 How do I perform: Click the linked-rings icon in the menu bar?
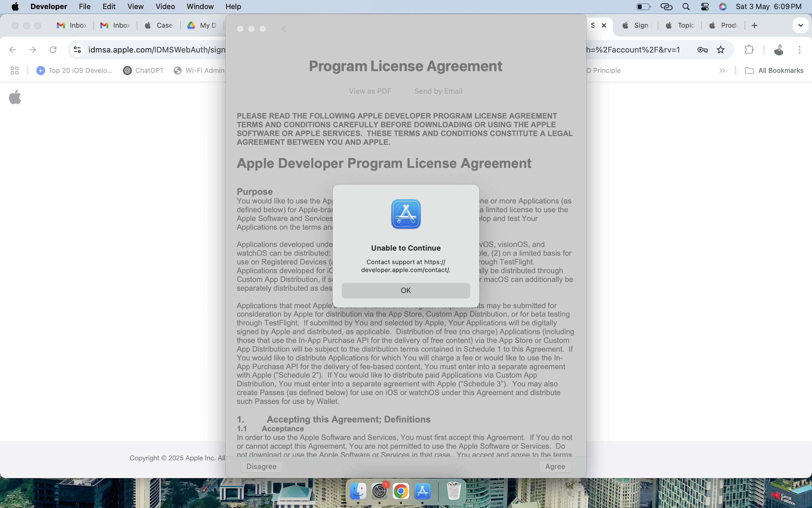pyautogui.click(x=666, y=6)
